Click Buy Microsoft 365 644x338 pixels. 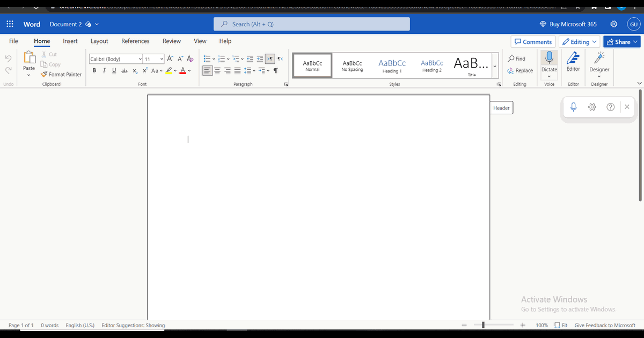[x=568, y=24]
